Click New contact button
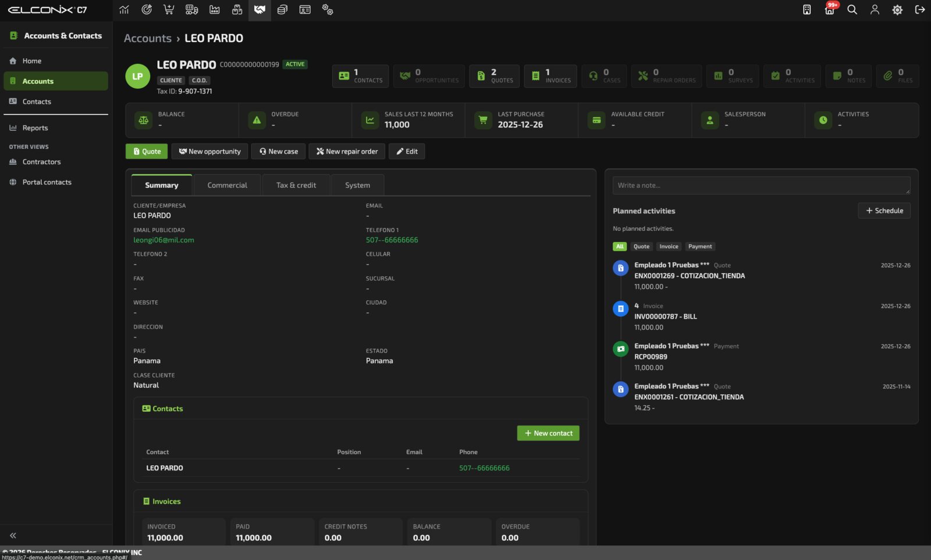 click(548, 433)
